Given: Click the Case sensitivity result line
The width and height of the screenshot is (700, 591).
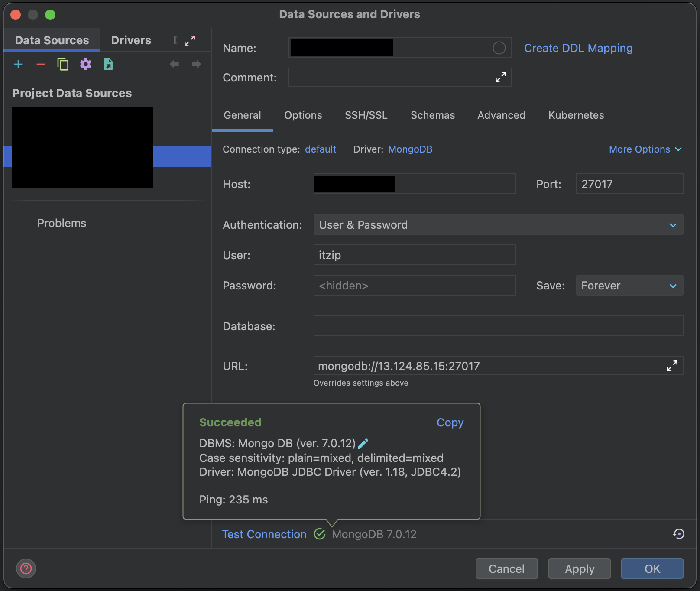Looking at the screenshot, I should [x=321, y=458].
